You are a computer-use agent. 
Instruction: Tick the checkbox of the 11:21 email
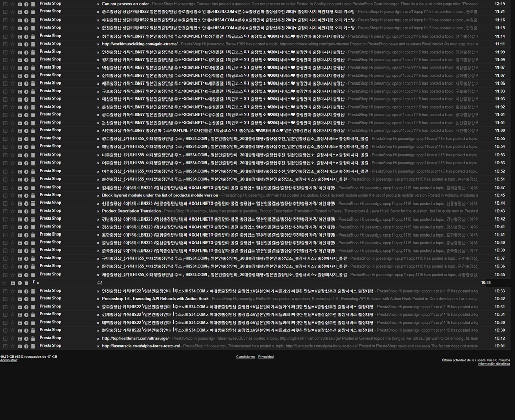click(5, 12)
